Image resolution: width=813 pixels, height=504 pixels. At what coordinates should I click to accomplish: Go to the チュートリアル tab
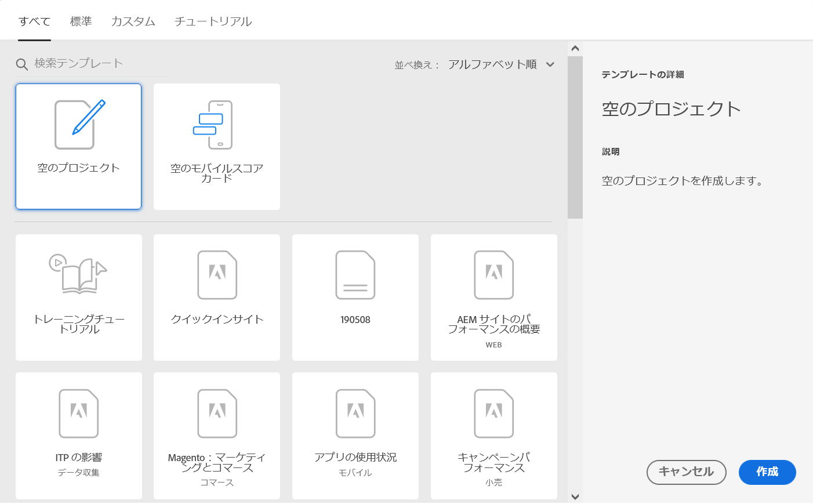(213, 21)
